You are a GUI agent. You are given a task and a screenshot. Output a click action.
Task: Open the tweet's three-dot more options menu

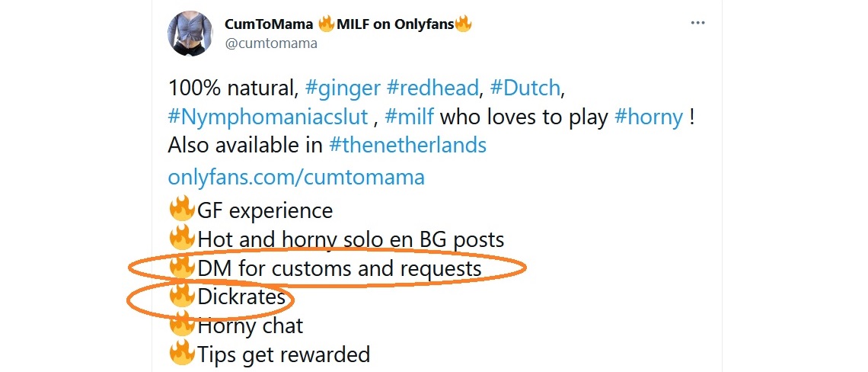697,24
